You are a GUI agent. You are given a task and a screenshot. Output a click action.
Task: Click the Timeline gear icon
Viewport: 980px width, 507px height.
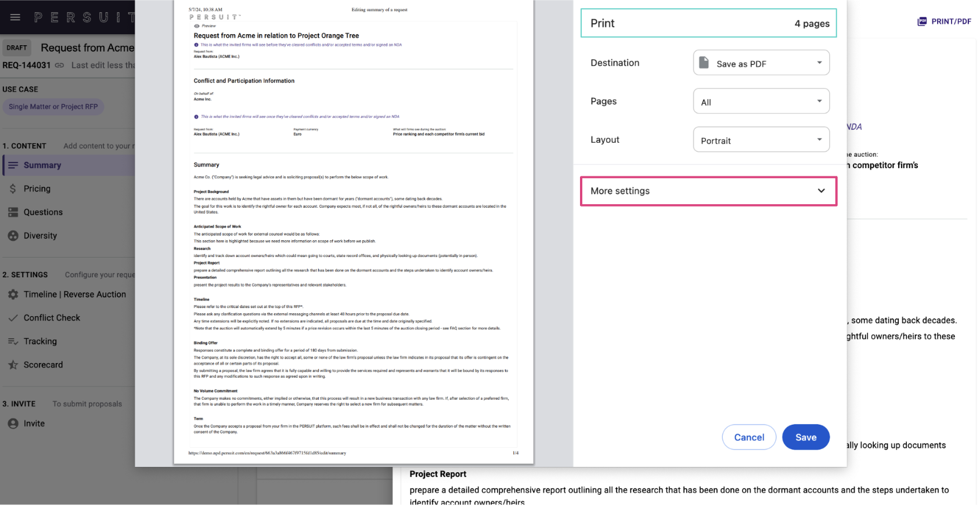13,295
